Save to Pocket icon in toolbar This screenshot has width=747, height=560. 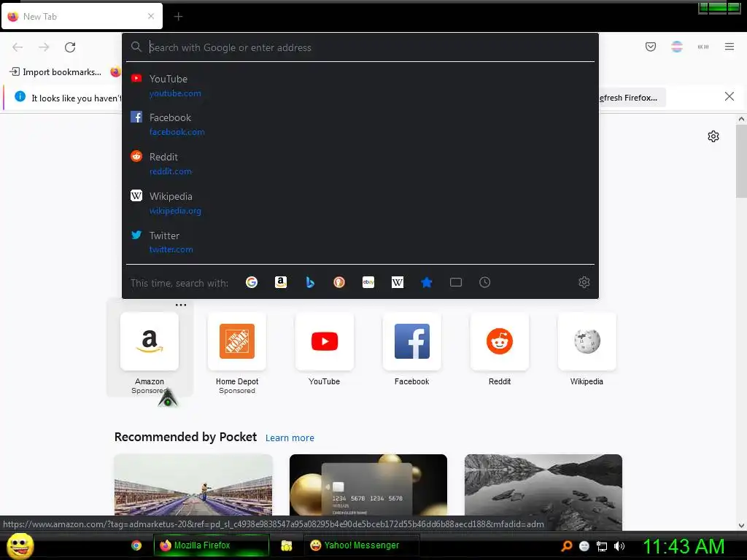[651, 47]
